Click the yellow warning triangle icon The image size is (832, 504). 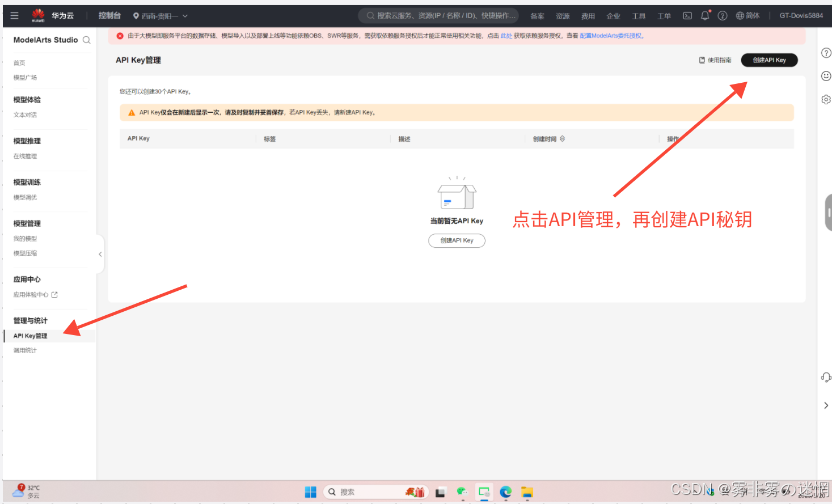(132, 113)
